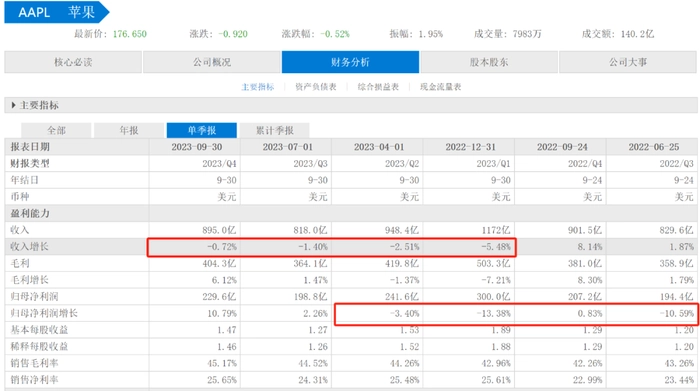Click the 归母净利润增长 row label
Viewport: 700px width, 391px height.
(44, 313)
